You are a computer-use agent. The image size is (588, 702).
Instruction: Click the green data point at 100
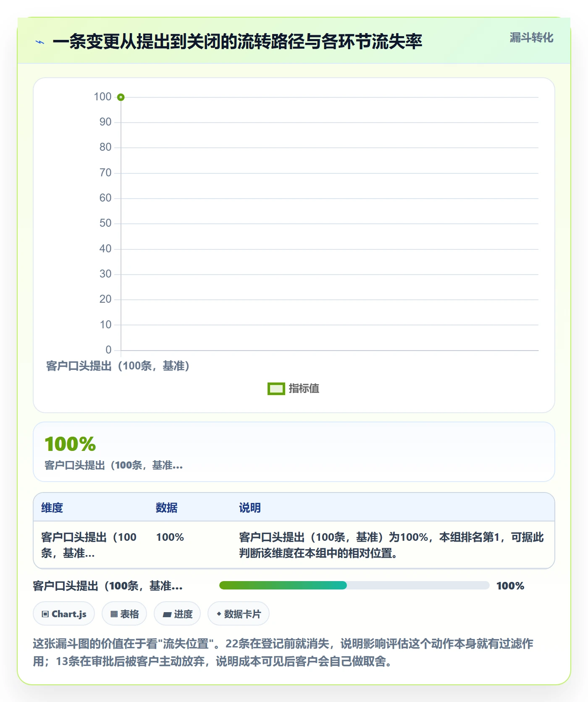pyautogui.click(x=121, y=97)
